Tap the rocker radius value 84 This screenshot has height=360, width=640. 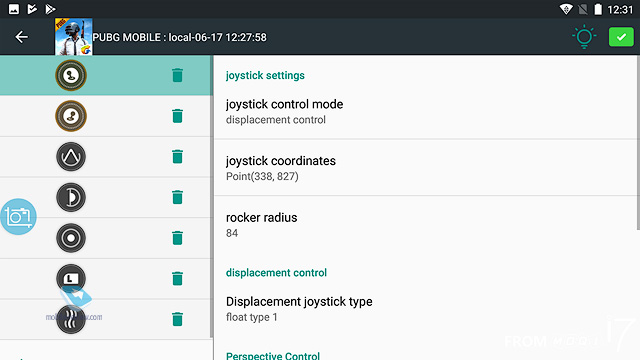[232, 233]
